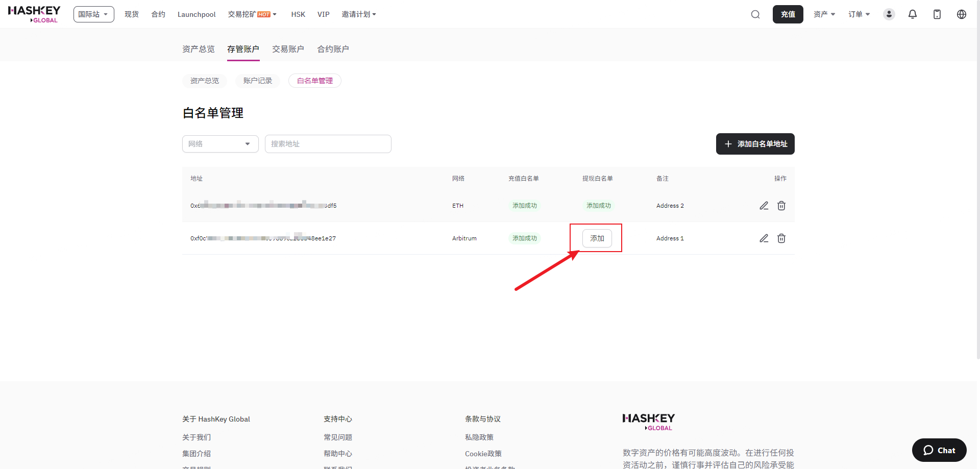Focus the 搜索地址 search field
Viewport: 980px width, 469px height.
[x=328, y=144]
